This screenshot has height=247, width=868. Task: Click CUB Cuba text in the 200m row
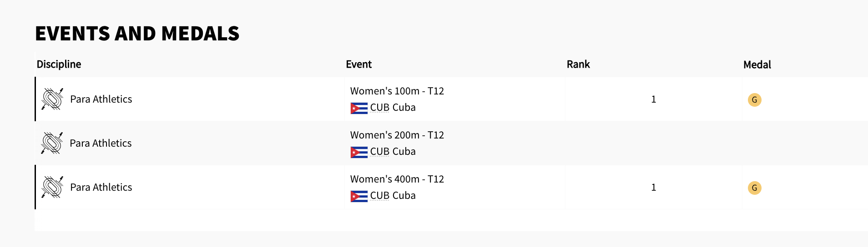tap(393, 152)
